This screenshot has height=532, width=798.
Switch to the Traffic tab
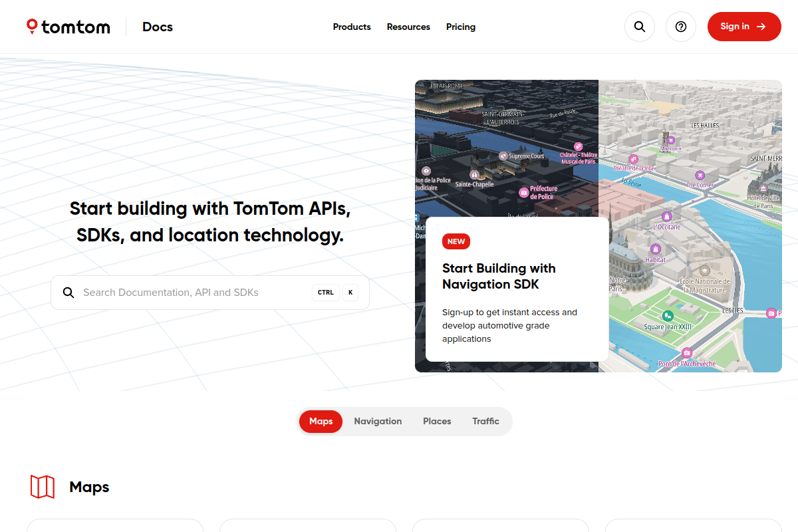(486, 422)
